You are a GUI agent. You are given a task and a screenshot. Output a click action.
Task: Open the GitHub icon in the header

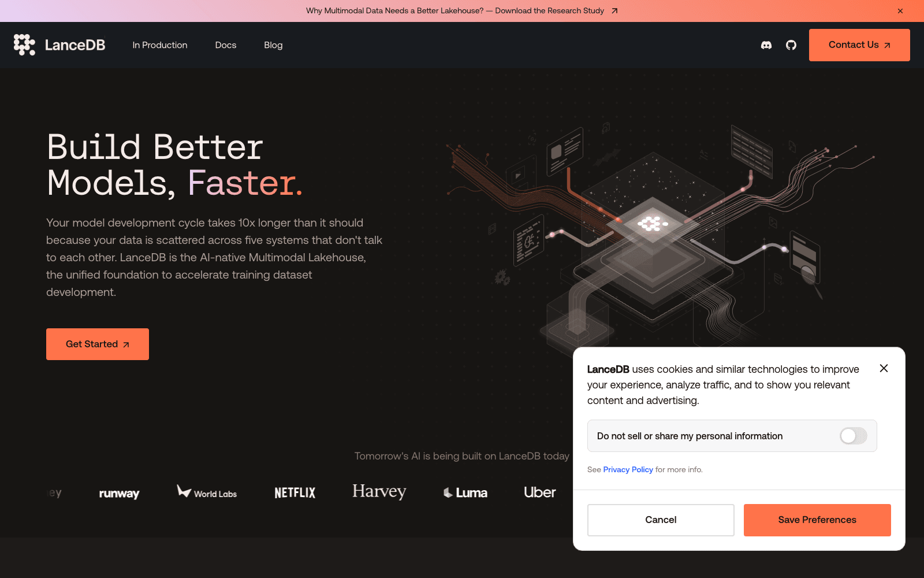pyautogui.click(x=791, y=45)
